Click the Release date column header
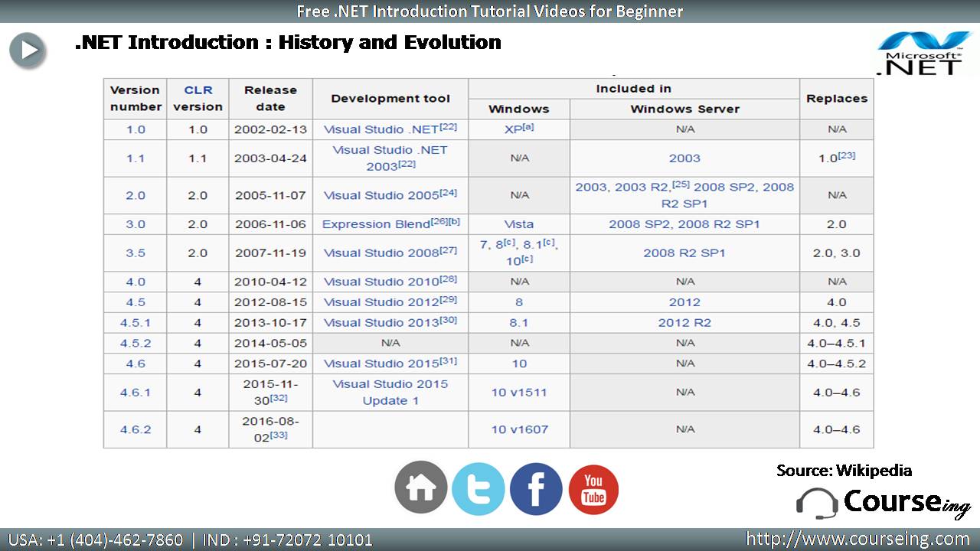980x551 pixels. click(x=270, y=99)
